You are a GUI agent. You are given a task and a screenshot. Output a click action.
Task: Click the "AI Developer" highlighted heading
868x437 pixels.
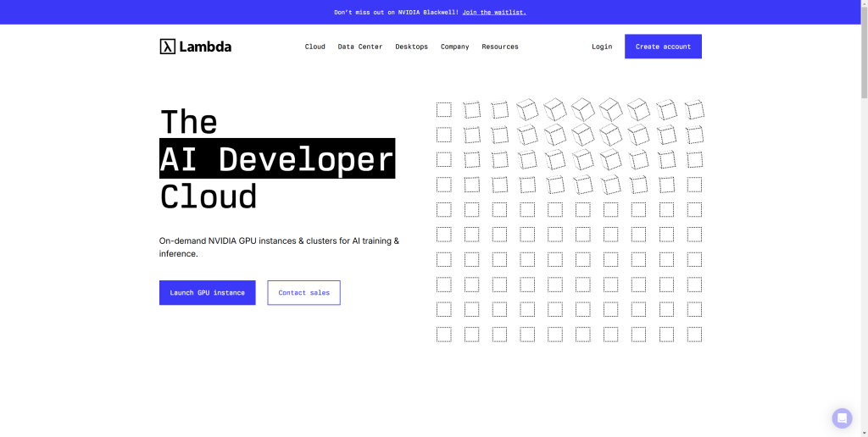(277, 158)
